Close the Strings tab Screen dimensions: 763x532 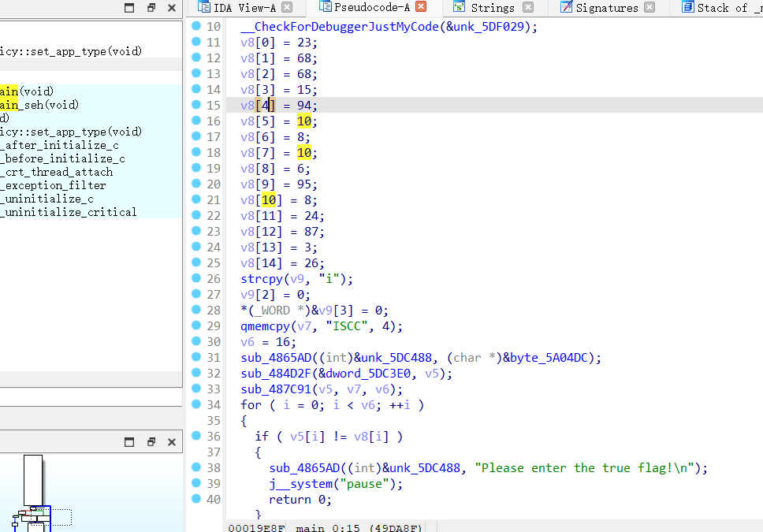[x=528, y=7]
